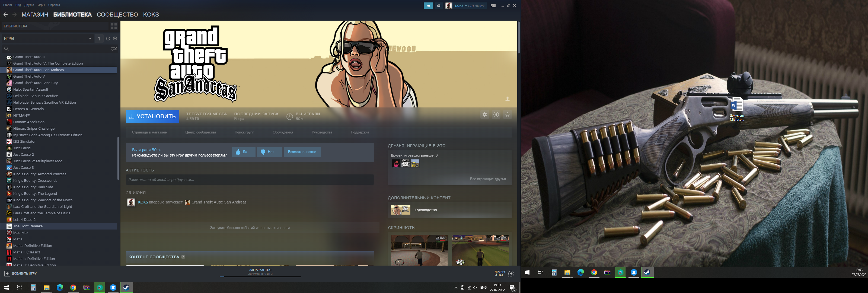The height and width of the screenshot is (293, 868).
Task: Click Steam icon on taskbar with system tray
Action: (126, 288)
